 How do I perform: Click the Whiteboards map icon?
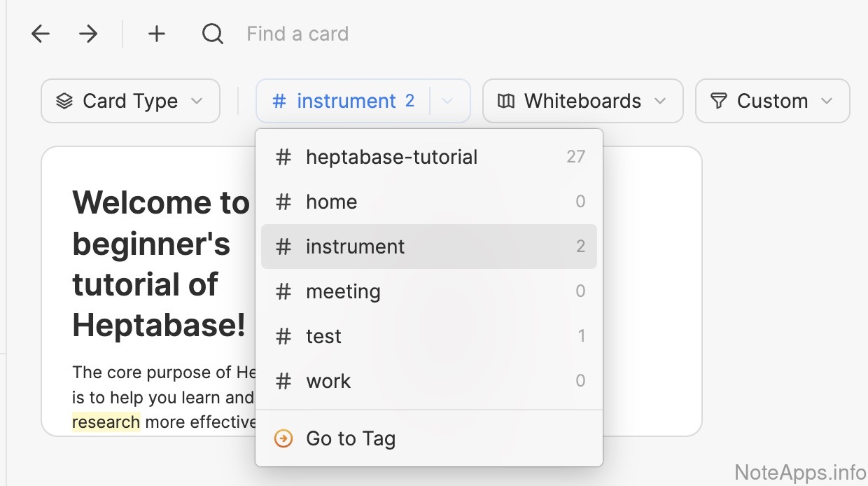(505, 102)
